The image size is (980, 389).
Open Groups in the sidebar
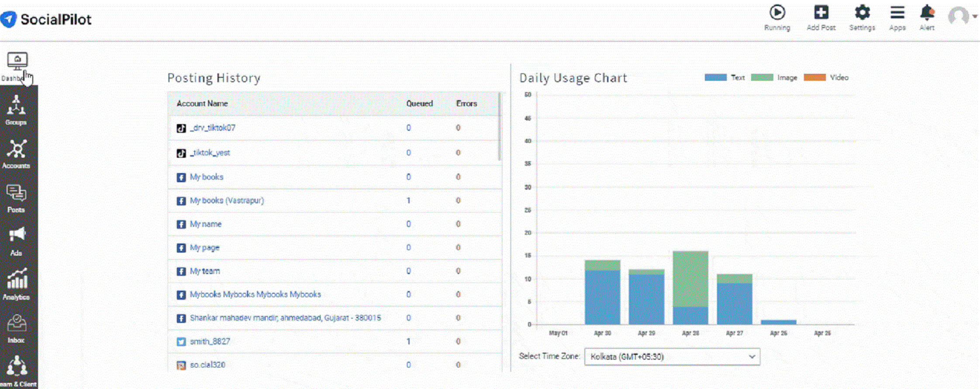tap(16, 110)
